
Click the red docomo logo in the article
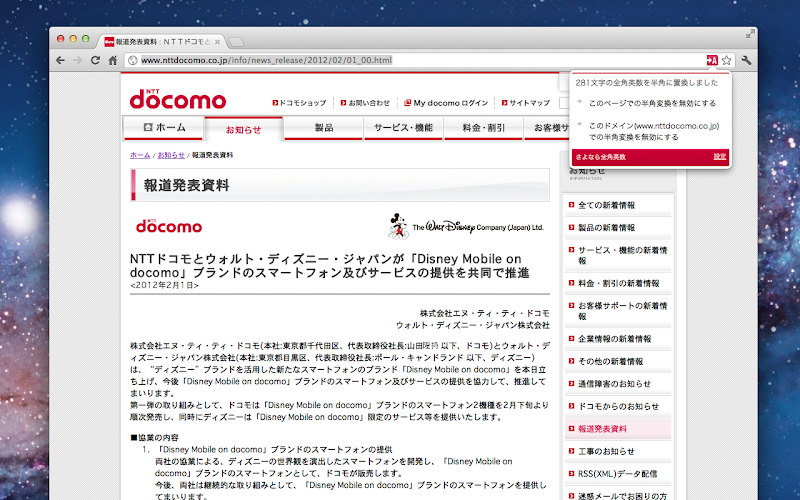pyautogui.click(x=169, y=226)
